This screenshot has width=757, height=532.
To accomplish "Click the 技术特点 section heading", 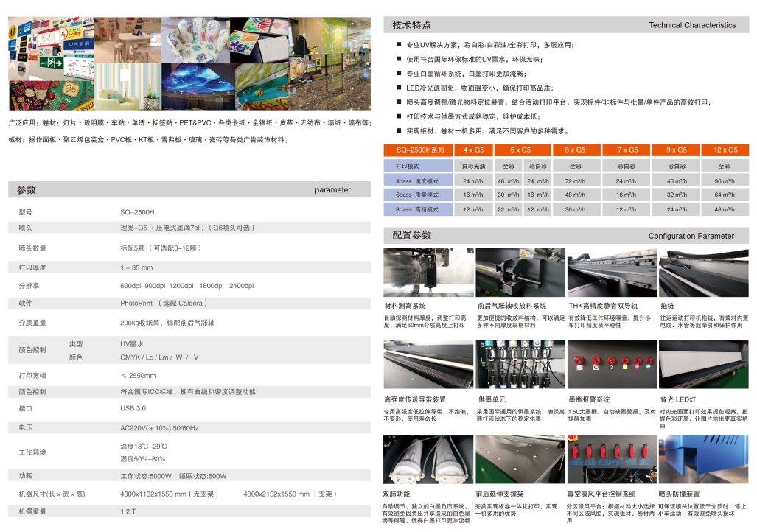I will pos(412,25).
